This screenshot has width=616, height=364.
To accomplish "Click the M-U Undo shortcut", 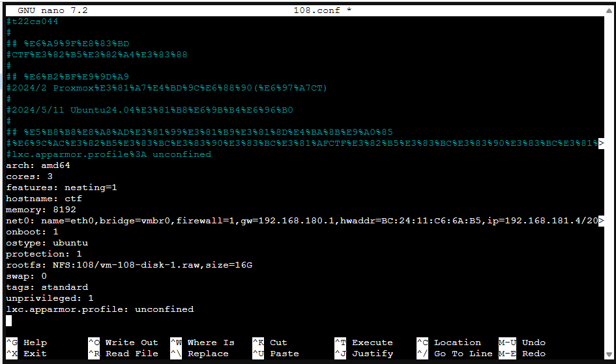I will click(x=522, y=343).
